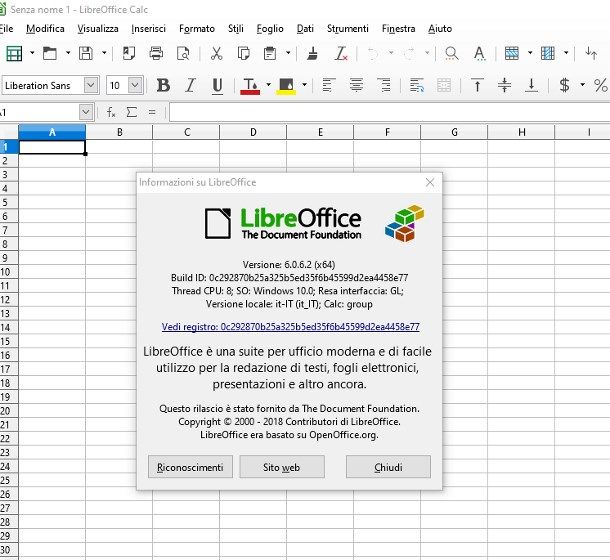Click the Center Vertically icon
The image size is (610, 560).
pos(504,85)
